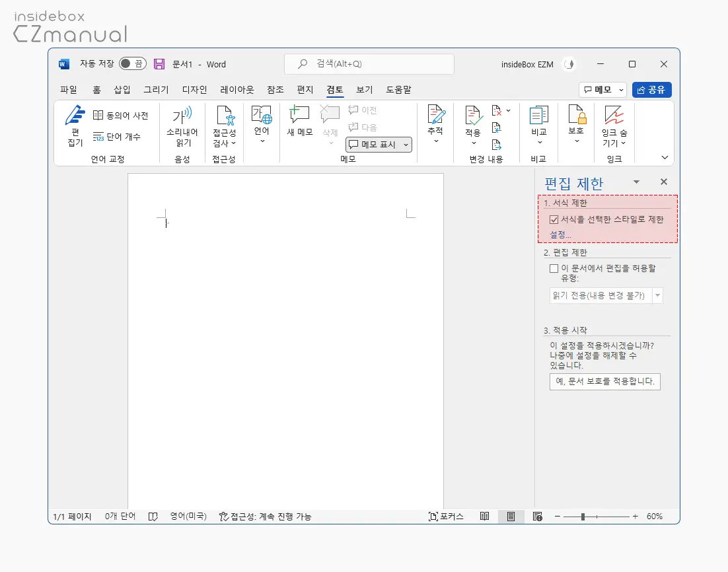Click the 영어(미국) language status

coord(188,517)
